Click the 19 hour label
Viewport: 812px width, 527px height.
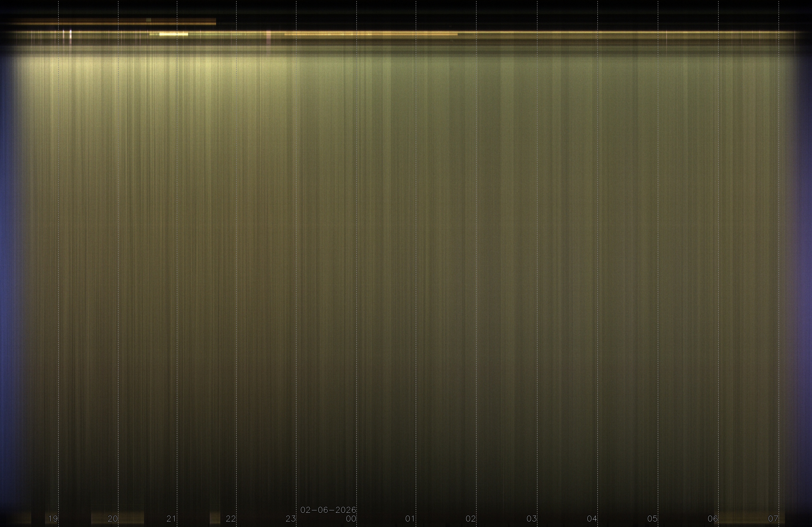(53, 519)
